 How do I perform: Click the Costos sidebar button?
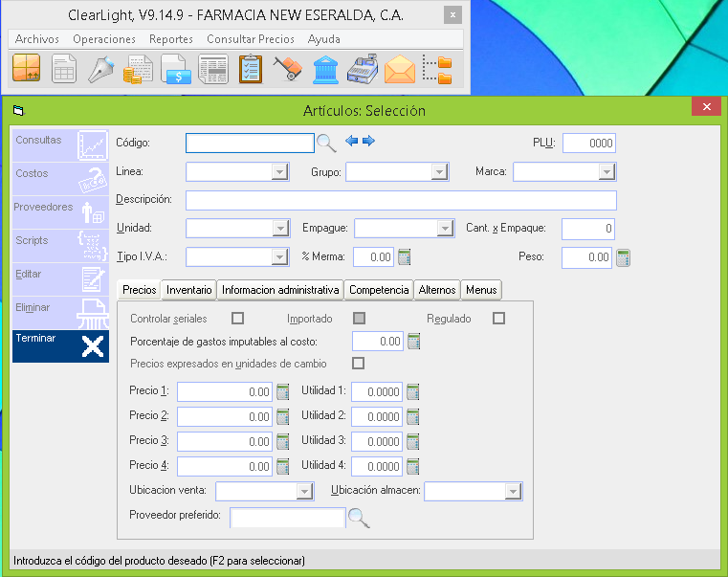61,179
